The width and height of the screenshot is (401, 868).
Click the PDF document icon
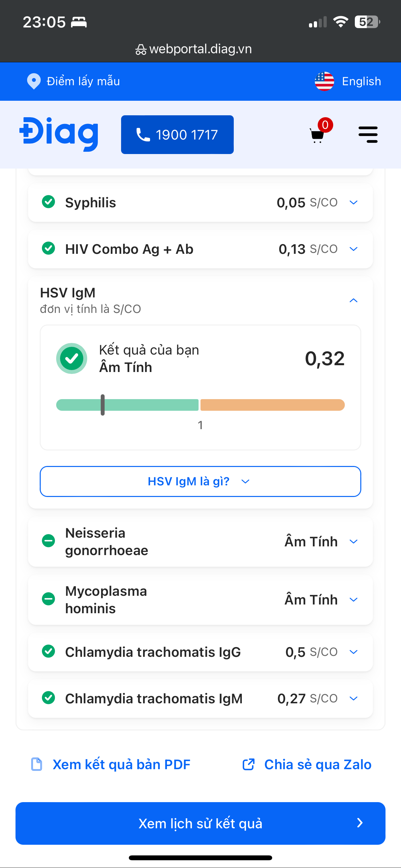[x=37, y=764]
